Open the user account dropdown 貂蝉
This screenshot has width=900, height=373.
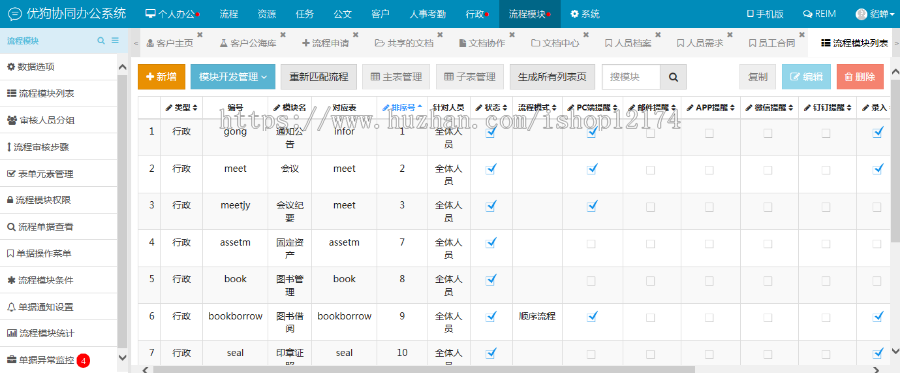click(875, 14)
